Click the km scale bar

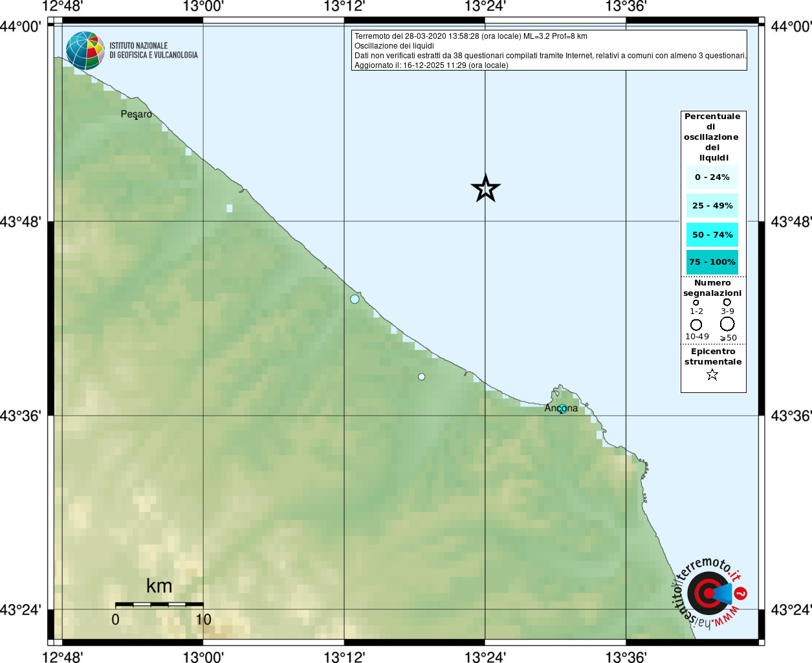[x=159, y=604]
